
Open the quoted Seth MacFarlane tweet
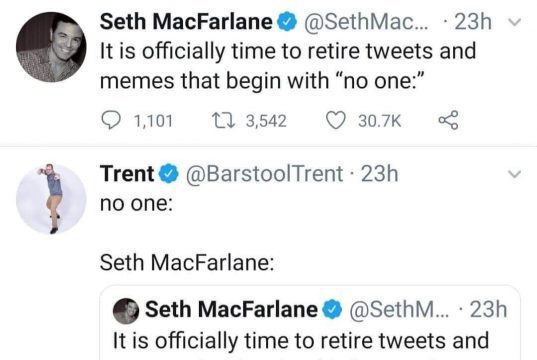310,323
